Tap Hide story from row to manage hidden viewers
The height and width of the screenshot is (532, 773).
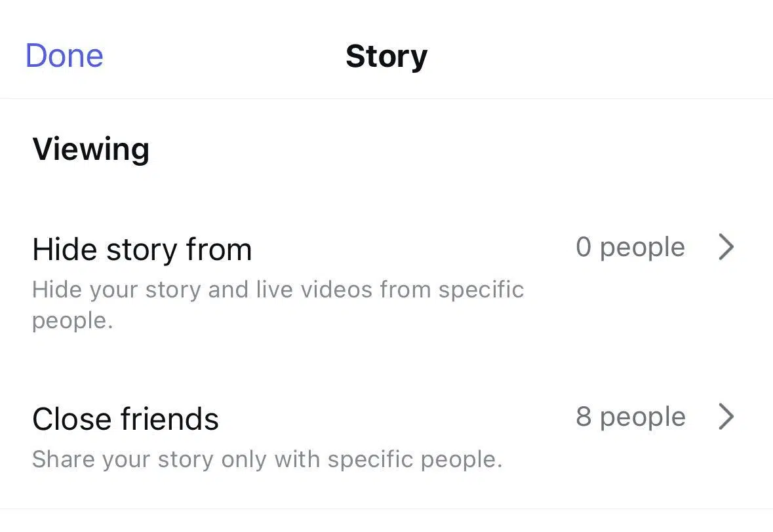[x=142, y=249]
